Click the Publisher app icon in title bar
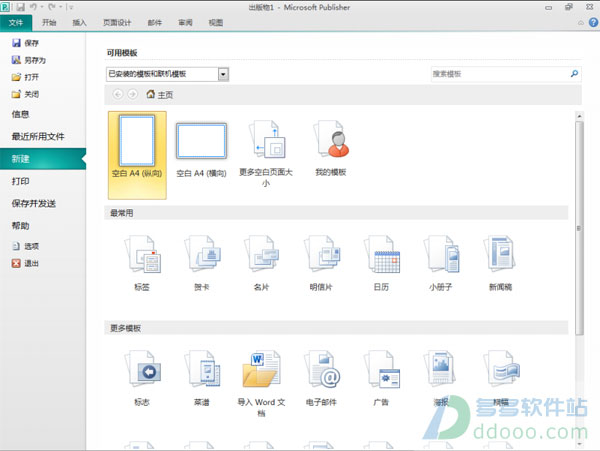 (x=5, y=7)
